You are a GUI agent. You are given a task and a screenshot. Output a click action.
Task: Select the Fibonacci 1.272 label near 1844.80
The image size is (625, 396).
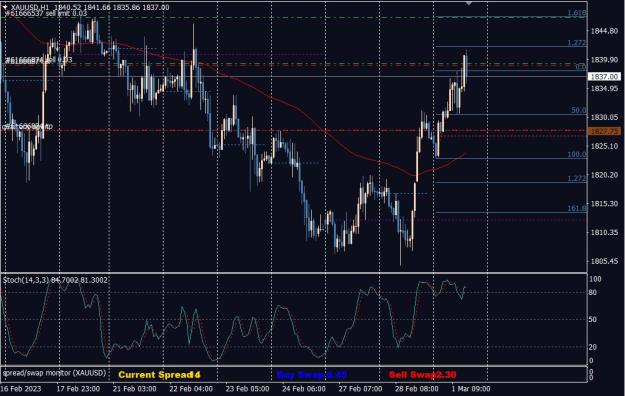tap(577, 43)
